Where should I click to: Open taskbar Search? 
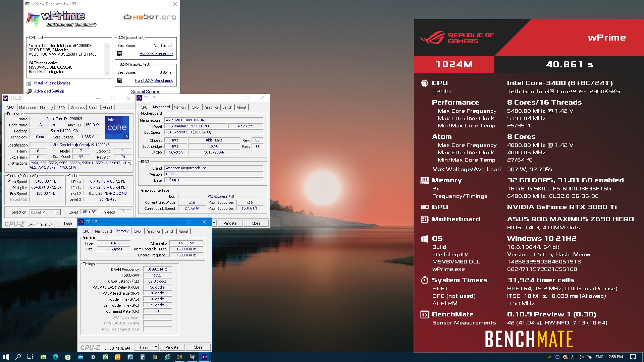18,357
